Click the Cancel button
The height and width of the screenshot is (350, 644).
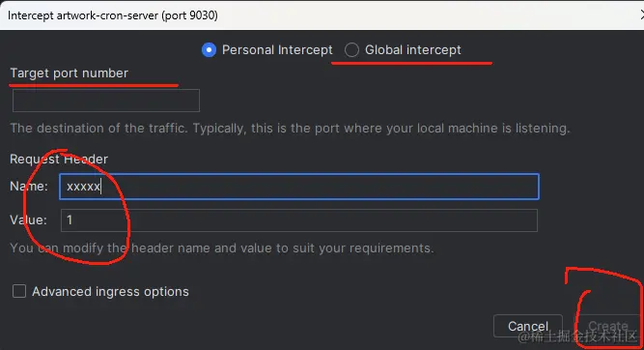point(528,326)
